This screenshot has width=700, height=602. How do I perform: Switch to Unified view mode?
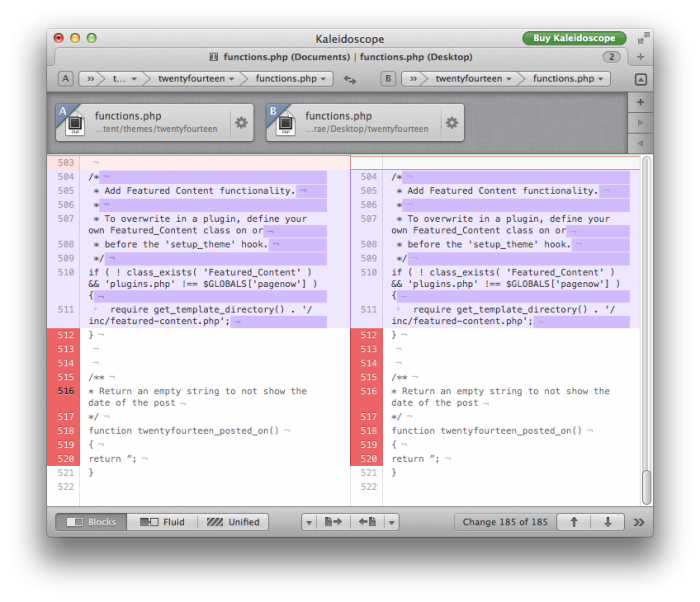coord(233,522)
